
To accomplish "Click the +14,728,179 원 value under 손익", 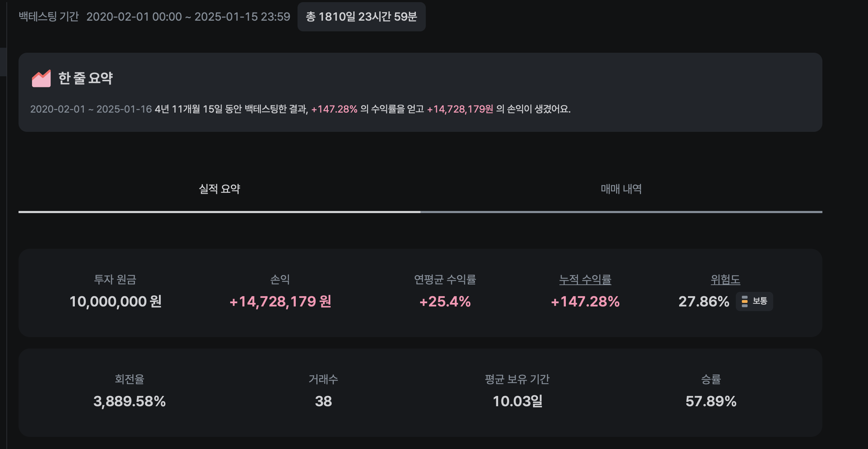I will [280, 302].
